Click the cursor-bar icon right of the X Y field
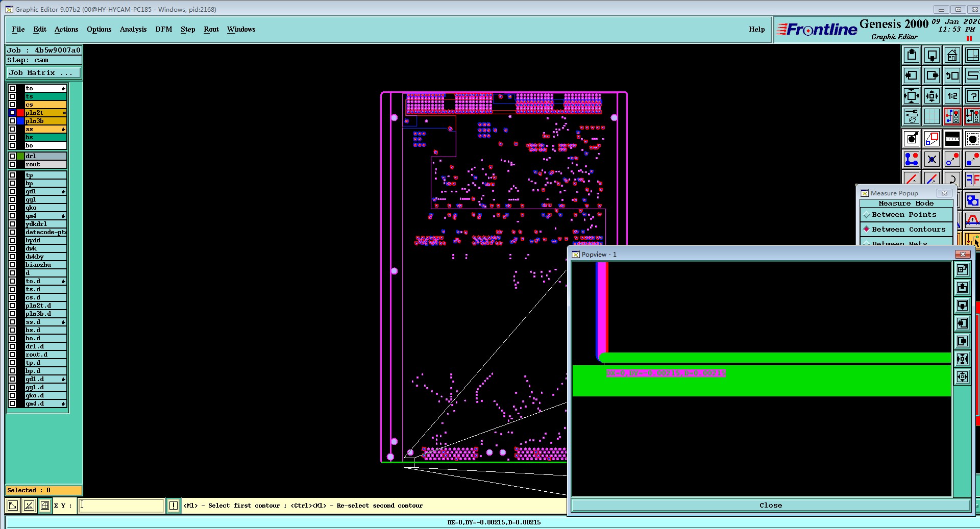Viewport: 980px width, 529px height. (x=174, y=506)
